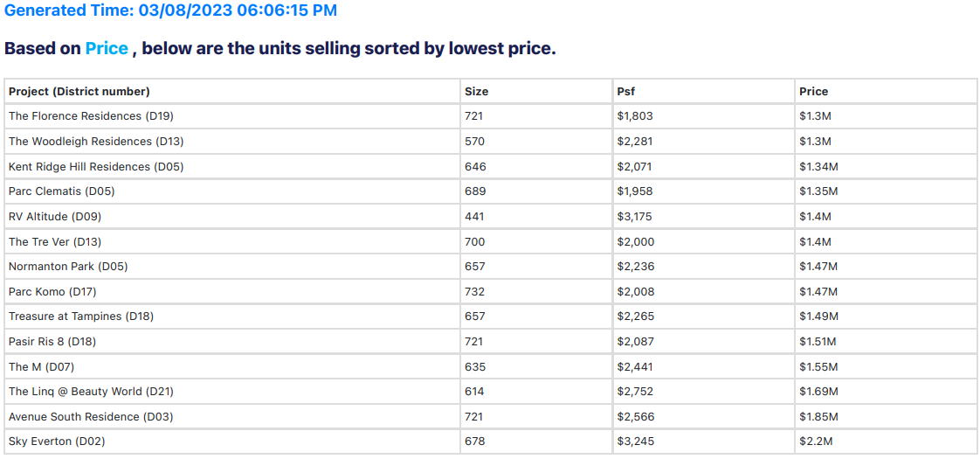Click The Linq @ Beauty World (D21)
980x459 pixels.
coord(85,392)
